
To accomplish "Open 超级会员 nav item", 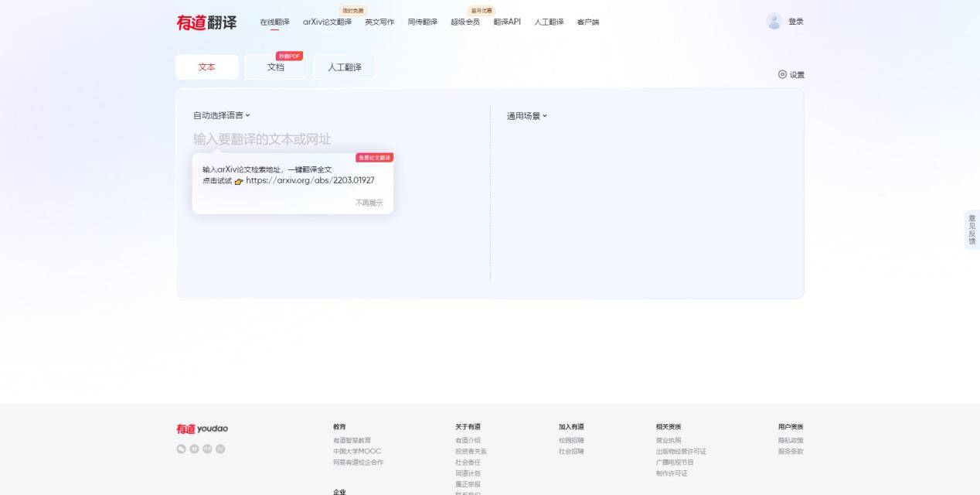I will pyautogui.click(x=465, y=22).
